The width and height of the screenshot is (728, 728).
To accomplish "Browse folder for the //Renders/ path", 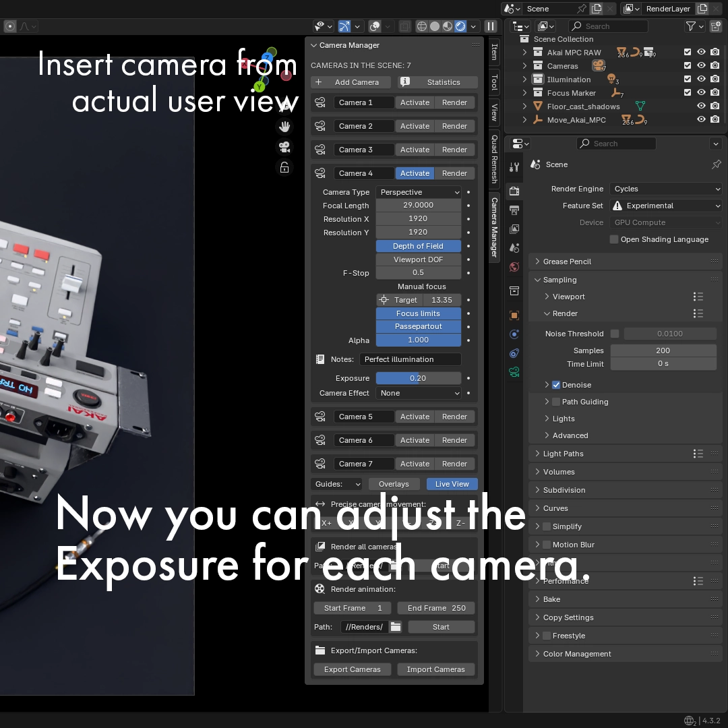I will tap(396, 627).
